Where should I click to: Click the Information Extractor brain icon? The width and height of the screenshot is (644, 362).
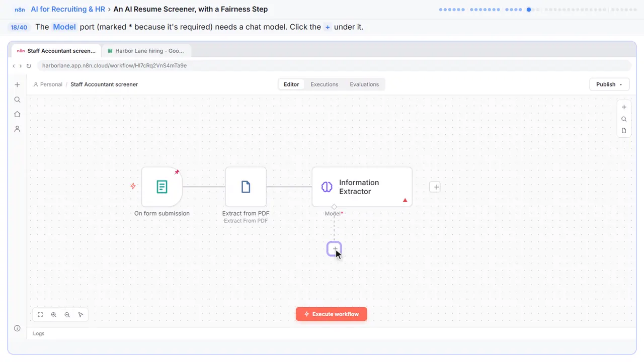tap(327, 187)
